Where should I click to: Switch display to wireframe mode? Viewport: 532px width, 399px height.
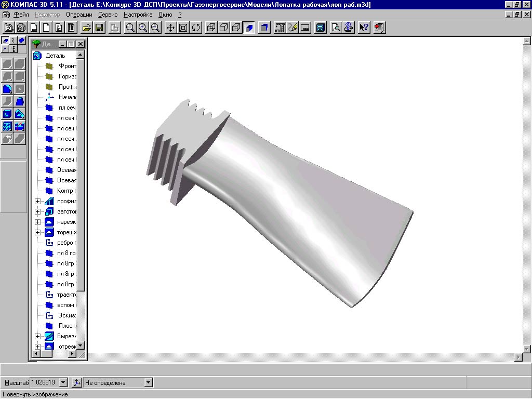211,28
